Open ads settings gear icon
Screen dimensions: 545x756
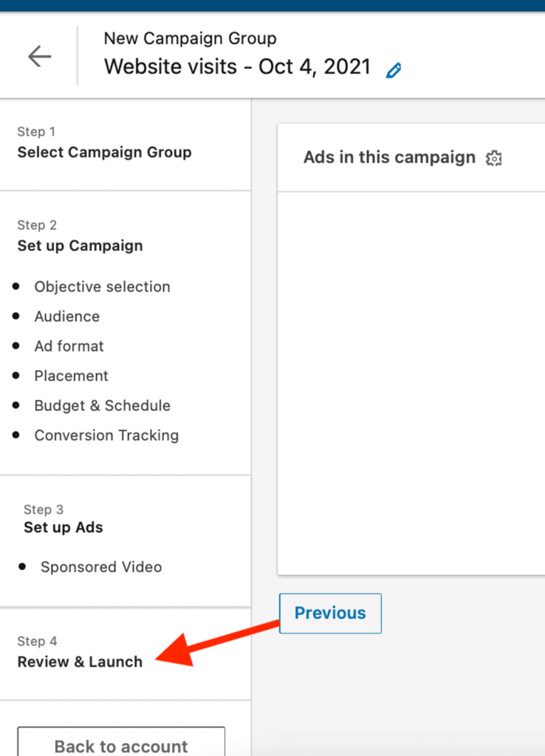click(x=493, y=158)
